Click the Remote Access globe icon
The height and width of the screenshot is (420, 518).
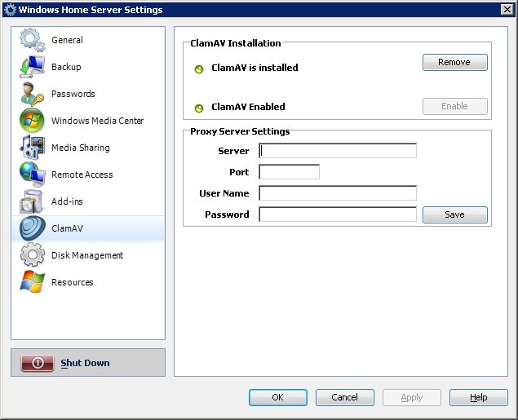[32, 175]
